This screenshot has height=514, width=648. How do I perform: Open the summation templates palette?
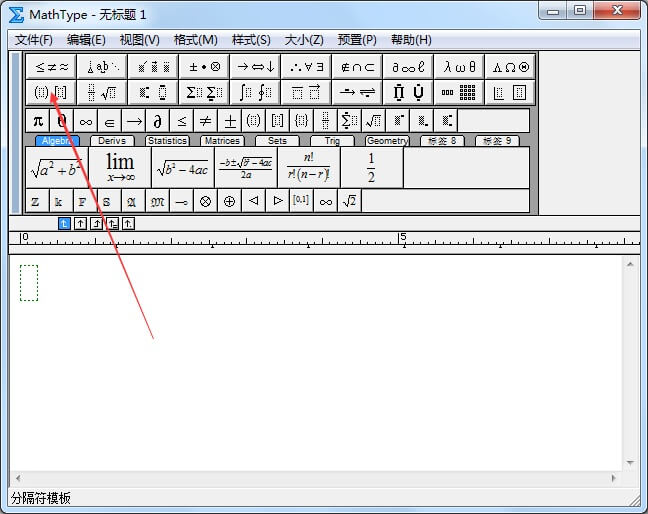pyautogui.click(x=204, y=92)
